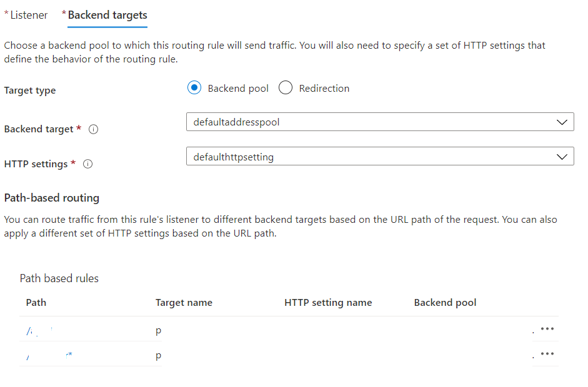Select the Redirection radio button
The width and height of the screenshot is (588, 387).
[286, 88]
